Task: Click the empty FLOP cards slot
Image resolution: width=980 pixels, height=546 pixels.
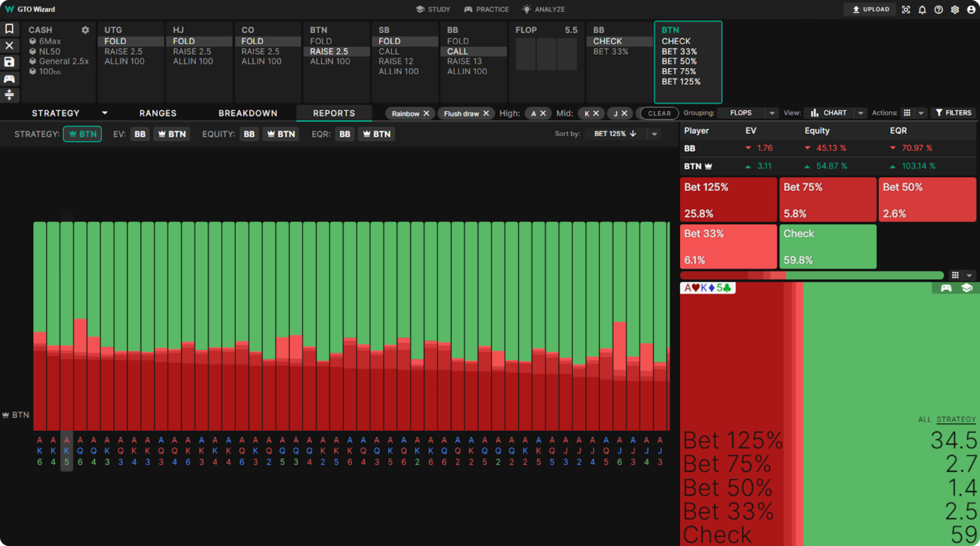Action: coord(546,55)
